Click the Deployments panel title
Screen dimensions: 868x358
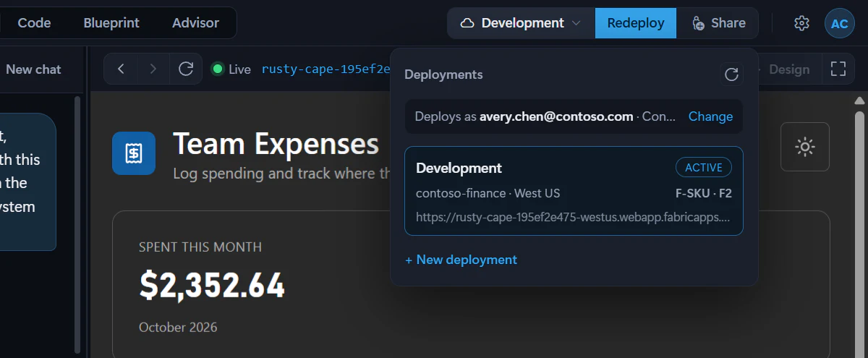[443, 74]
